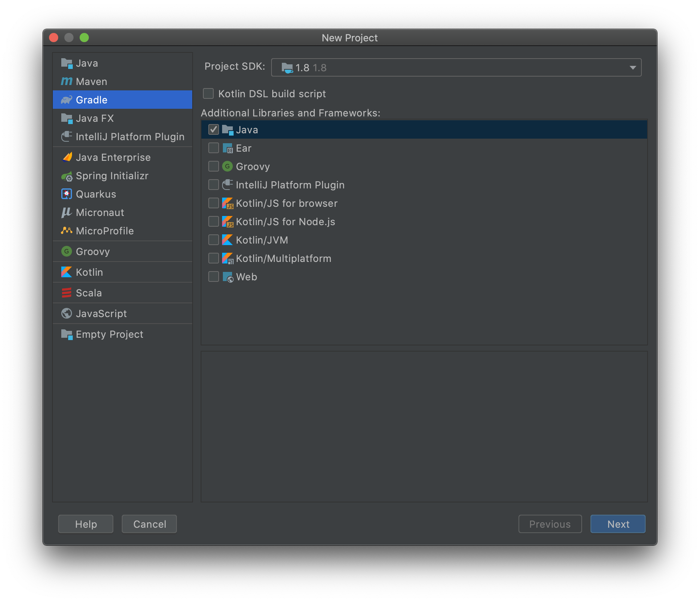The height and width of the screenshot is (602, 700).
Task: Click the IntelliJ Platform Plugin icon in the sidebar
Action: click(67, 137)
